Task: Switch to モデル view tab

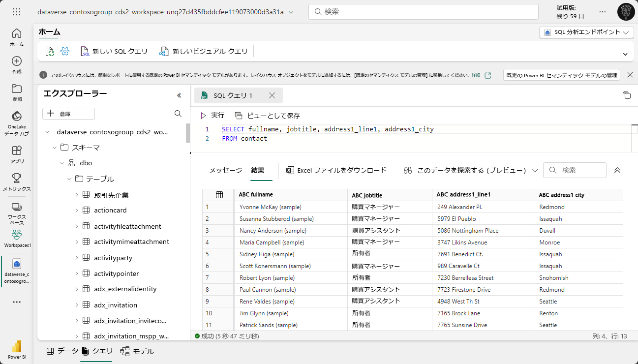Action: coord(137,351)
